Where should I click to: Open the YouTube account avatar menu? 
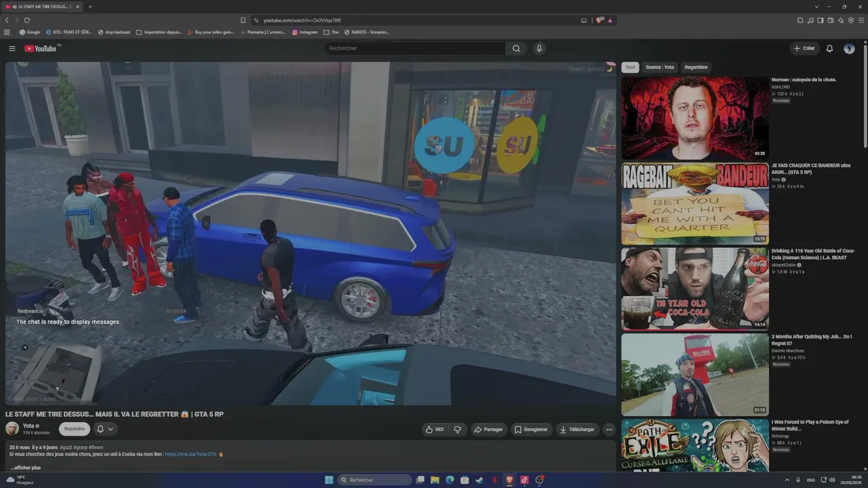[x=849, y=49]
